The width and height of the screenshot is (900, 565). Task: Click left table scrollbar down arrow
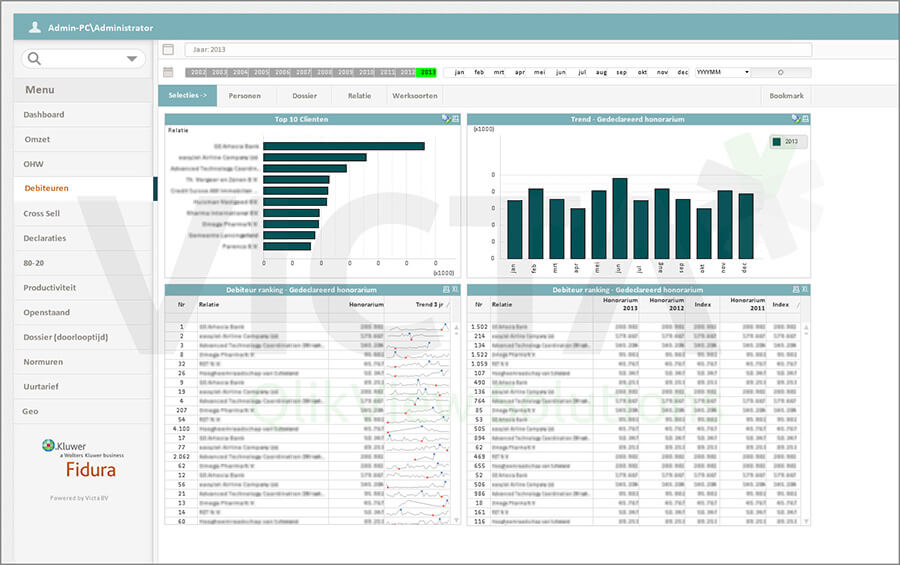coord(456,520)
